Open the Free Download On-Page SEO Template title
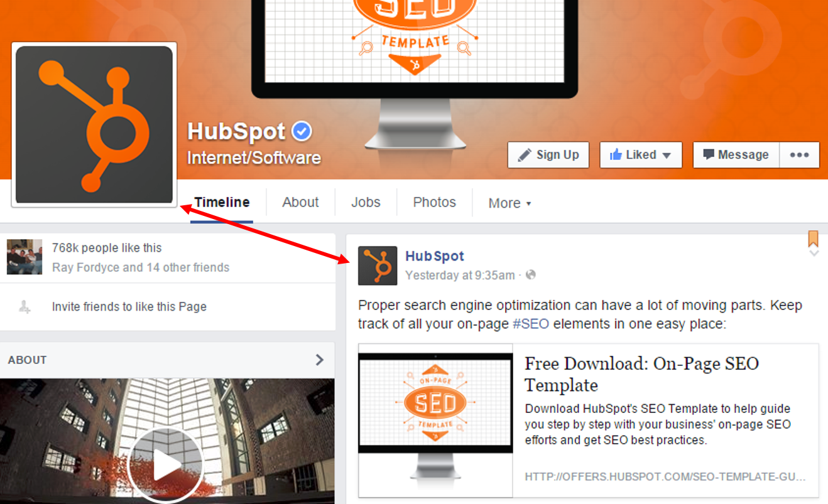Screen dimensions: 828x504 [x=641, y=373]
